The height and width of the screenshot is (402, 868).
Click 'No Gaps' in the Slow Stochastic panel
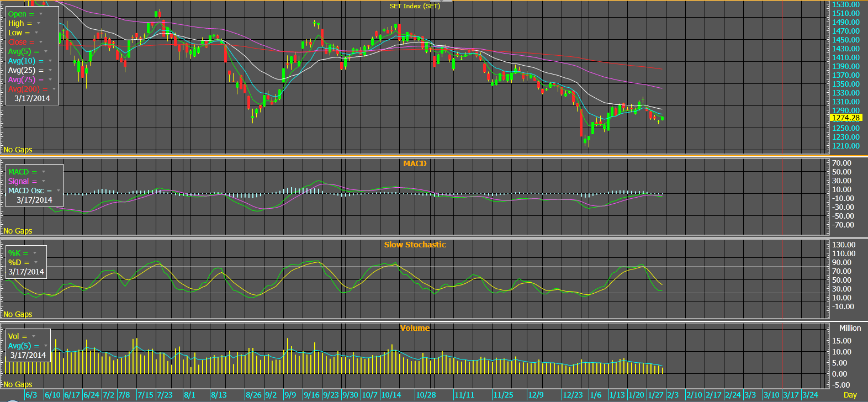tap(18, 314)
